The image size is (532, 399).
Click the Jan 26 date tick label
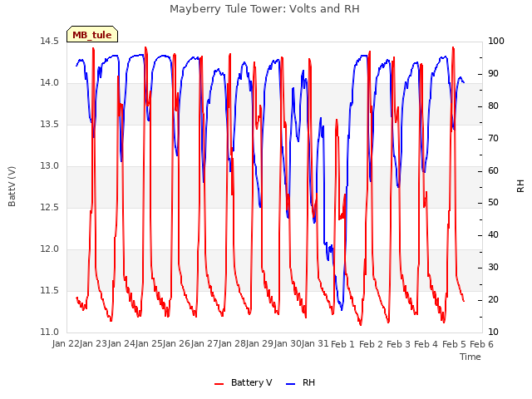[177, 344]
